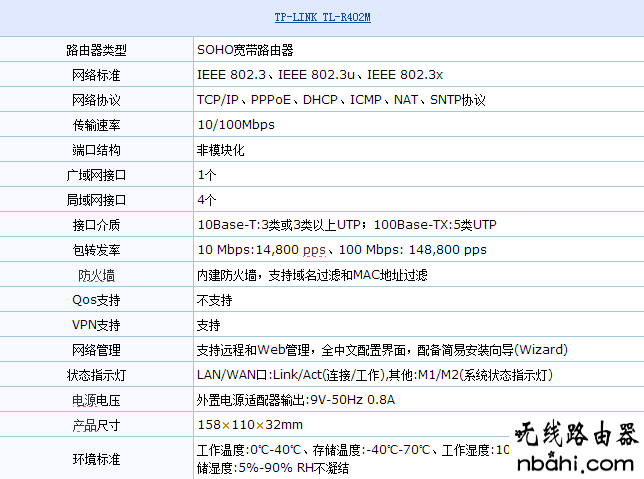Select the TCP/IP, PPPoE protocols text
Screen dimensions: 644x479
point(341,100)
